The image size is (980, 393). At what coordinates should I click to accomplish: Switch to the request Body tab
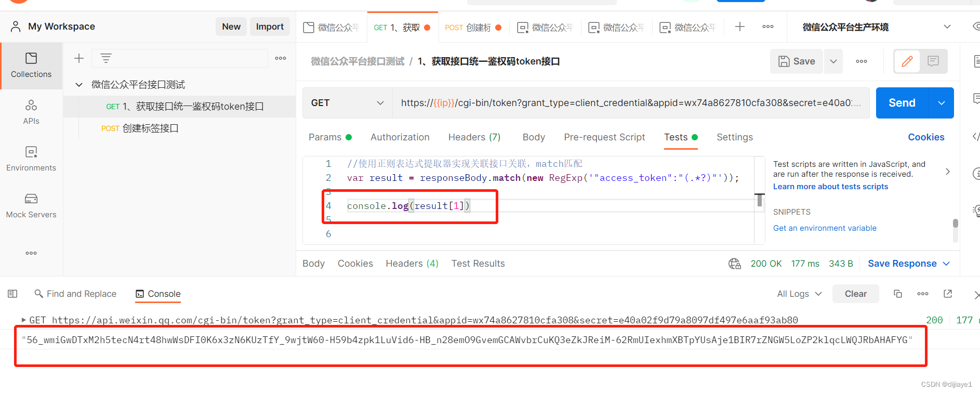(534, 137)
